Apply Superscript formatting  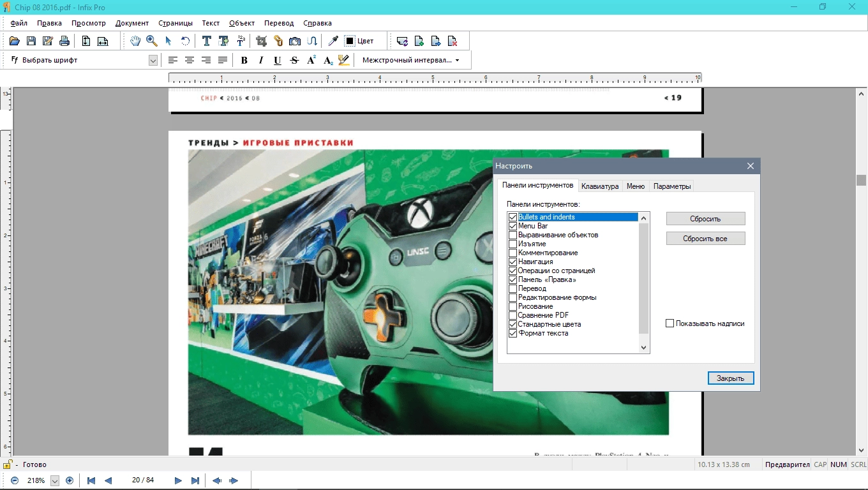[311, 60]
